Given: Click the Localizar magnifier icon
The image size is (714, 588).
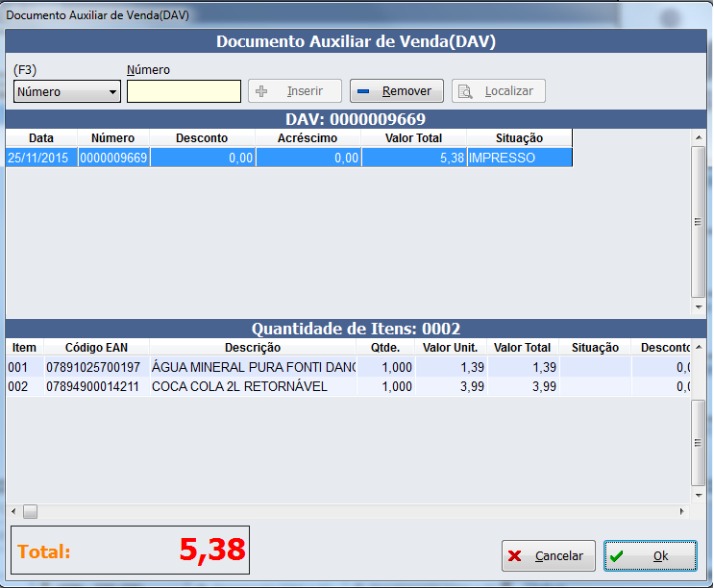Looking at the screenshot, I should 465,91.
